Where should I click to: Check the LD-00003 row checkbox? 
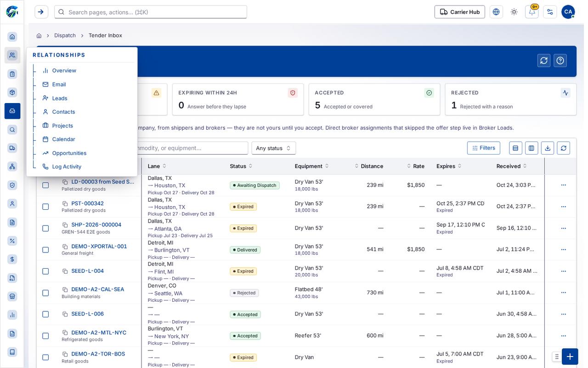pyautogui.click(x=45, y=185)
